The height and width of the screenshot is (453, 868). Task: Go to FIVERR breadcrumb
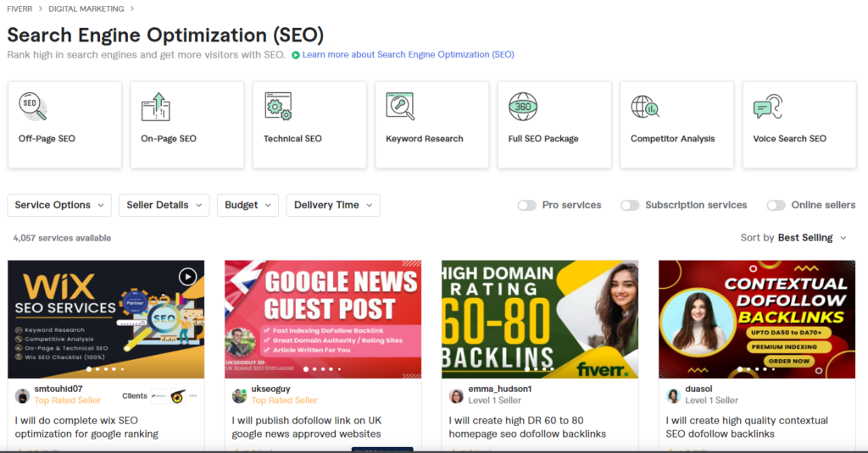coord(19,8)
